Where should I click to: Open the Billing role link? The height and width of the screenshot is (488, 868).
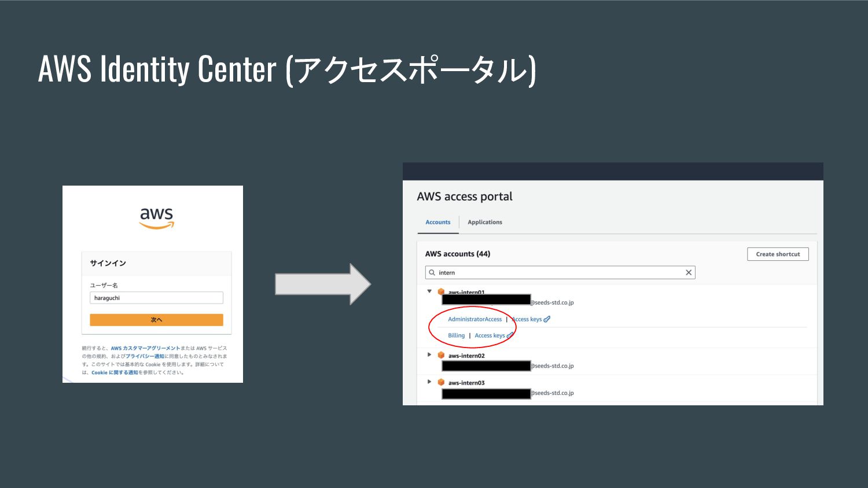(x=456, y=335)
